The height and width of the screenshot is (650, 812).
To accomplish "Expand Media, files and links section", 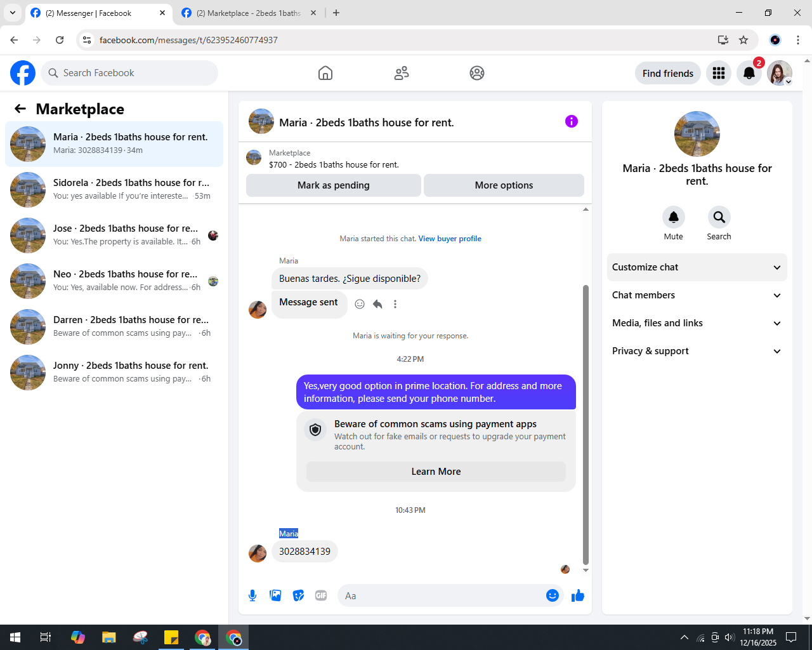I will (697, 323).
